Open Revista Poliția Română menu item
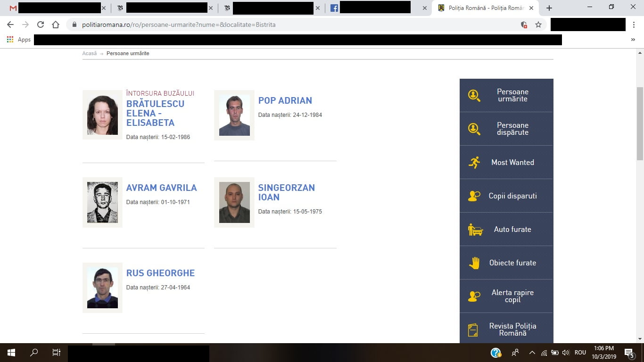644x362 pixels. coord(506,328)
